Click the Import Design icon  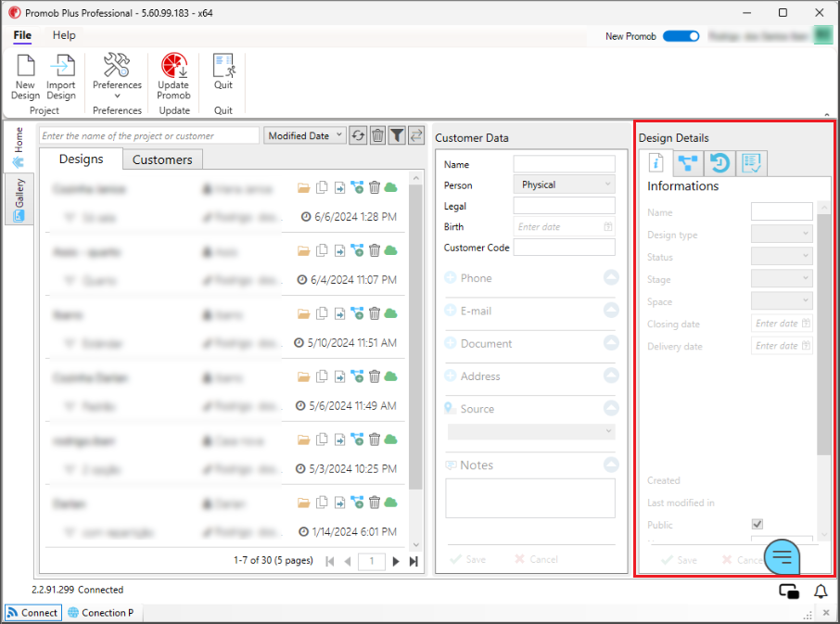pos(61,67)
